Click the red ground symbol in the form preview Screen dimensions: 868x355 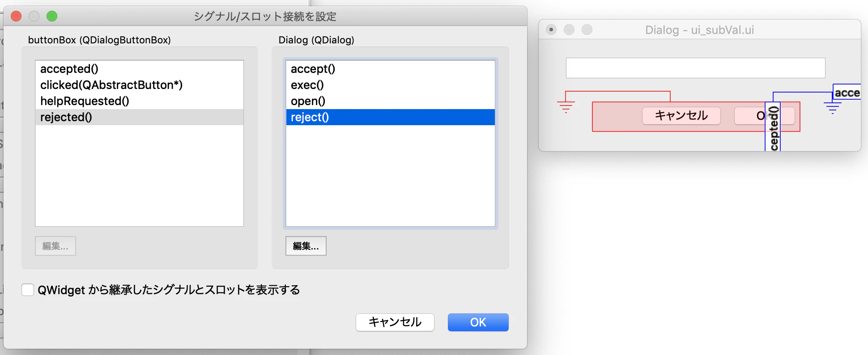click(566, 107)
